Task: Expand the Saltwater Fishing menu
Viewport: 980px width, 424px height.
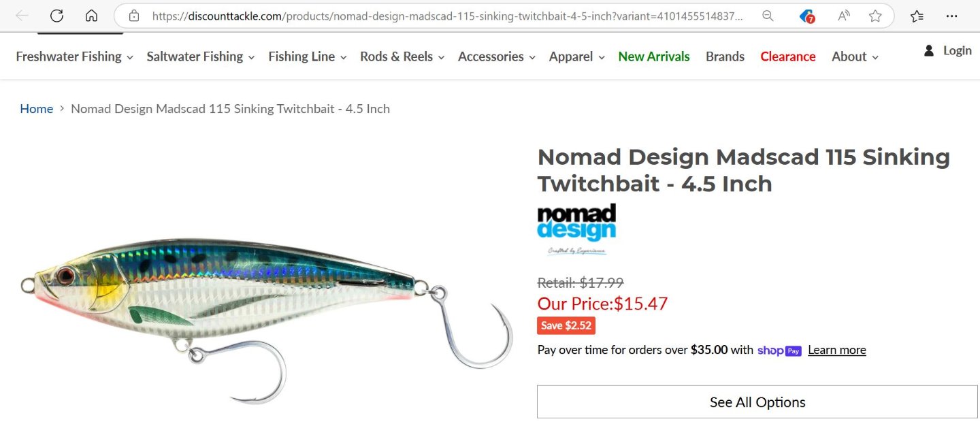Action: (x=200, y=56)
